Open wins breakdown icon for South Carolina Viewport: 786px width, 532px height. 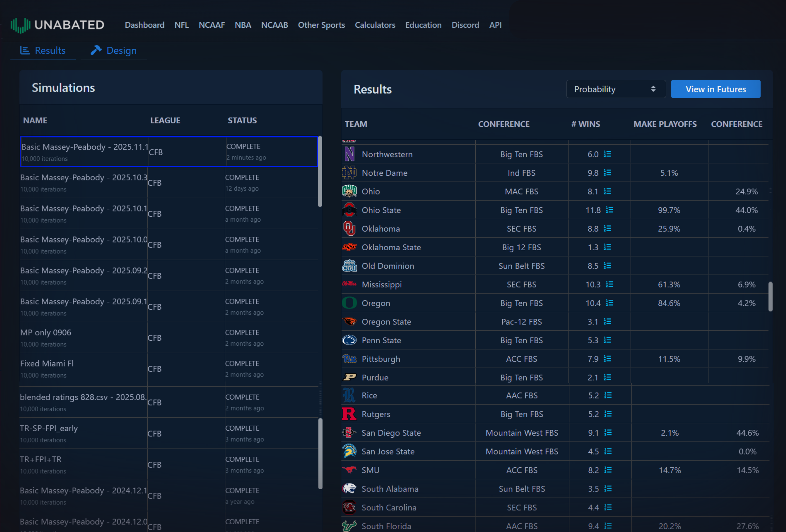tap(608, 507)
